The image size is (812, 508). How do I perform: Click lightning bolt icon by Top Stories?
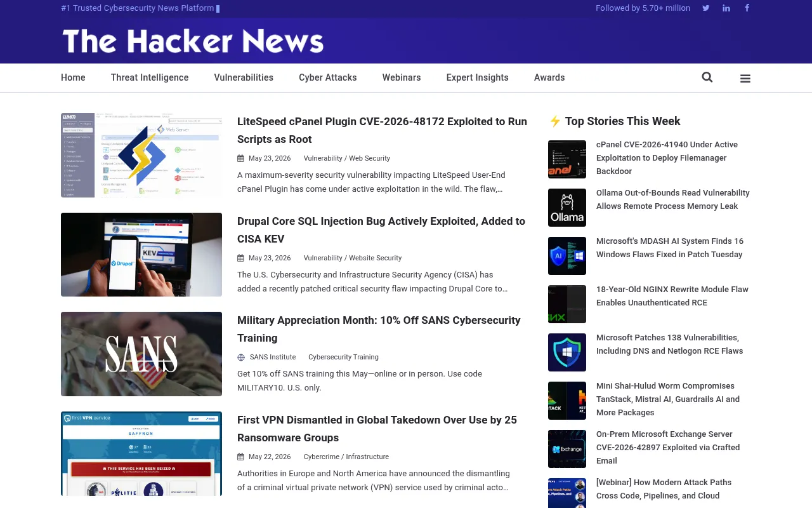pos(555,121)
